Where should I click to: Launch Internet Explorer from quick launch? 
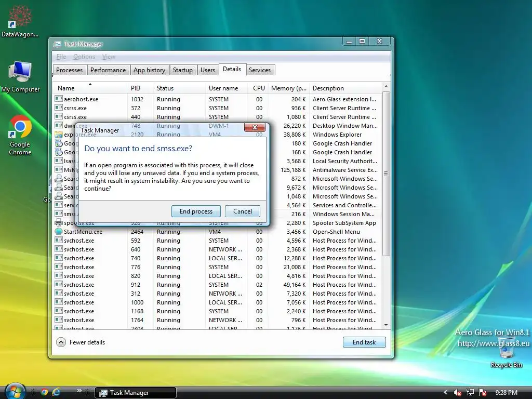[56, 392]
